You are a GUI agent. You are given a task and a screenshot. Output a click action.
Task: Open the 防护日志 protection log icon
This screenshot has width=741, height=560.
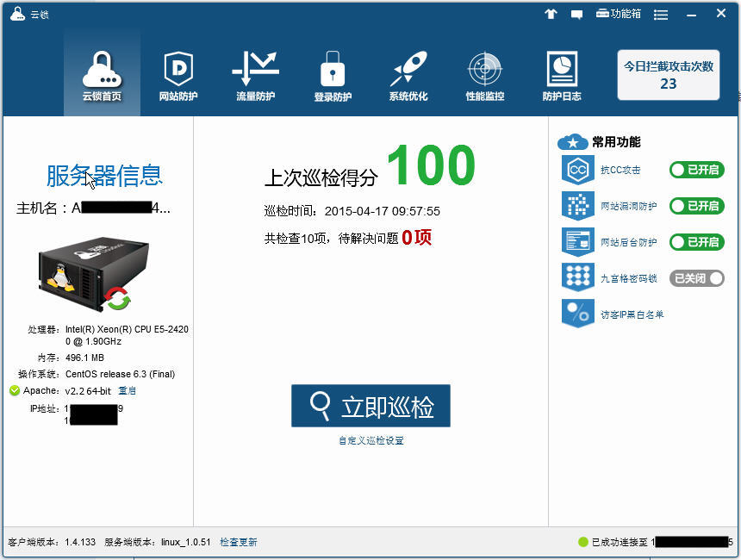pos(562,76)
